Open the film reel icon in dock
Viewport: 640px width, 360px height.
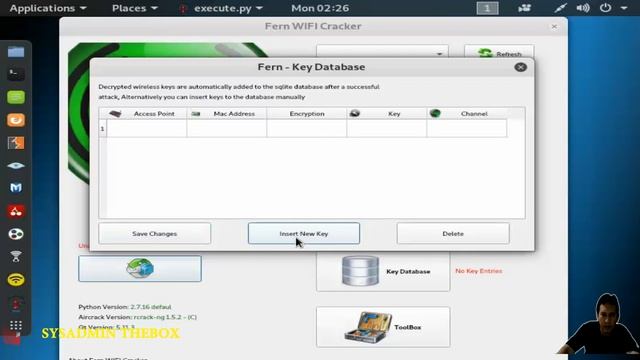coord(16,234)
